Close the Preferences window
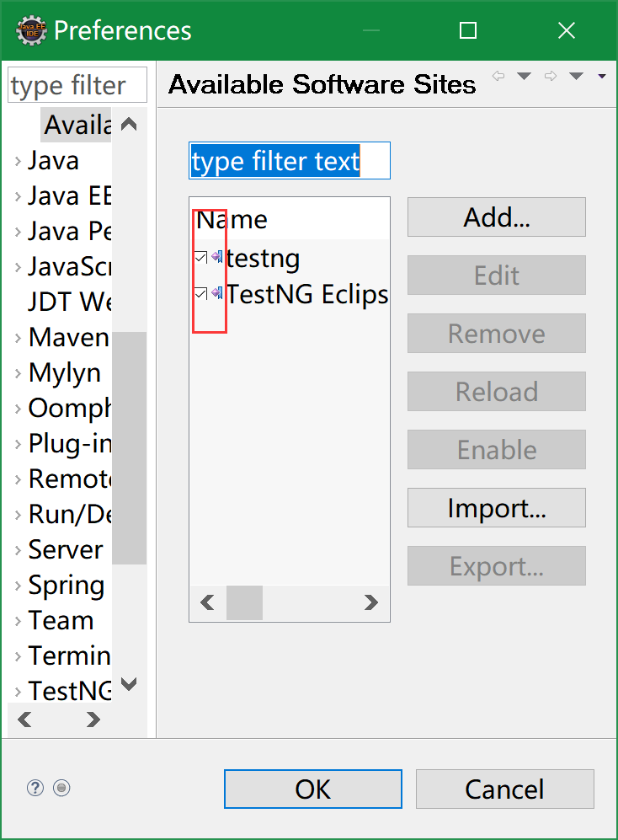Image resolution: width=618 pixels, height=840 pixels. (567, 30)
